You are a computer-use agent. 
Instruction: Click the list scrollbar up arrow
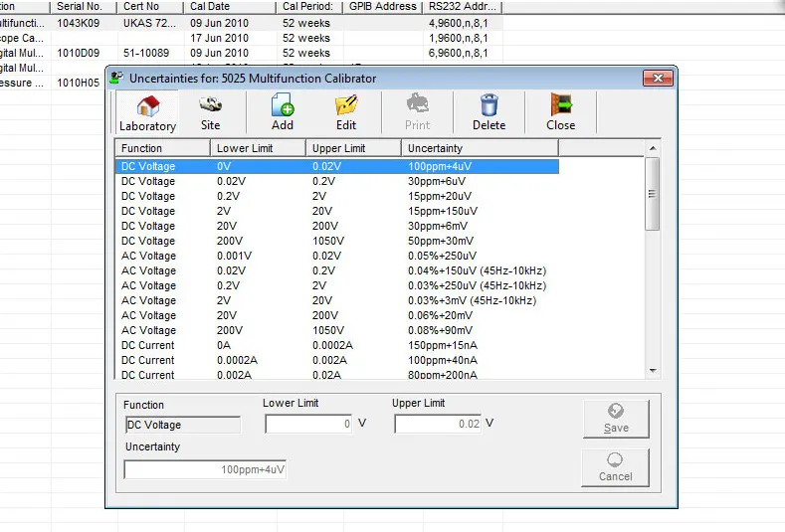[653, 148]
